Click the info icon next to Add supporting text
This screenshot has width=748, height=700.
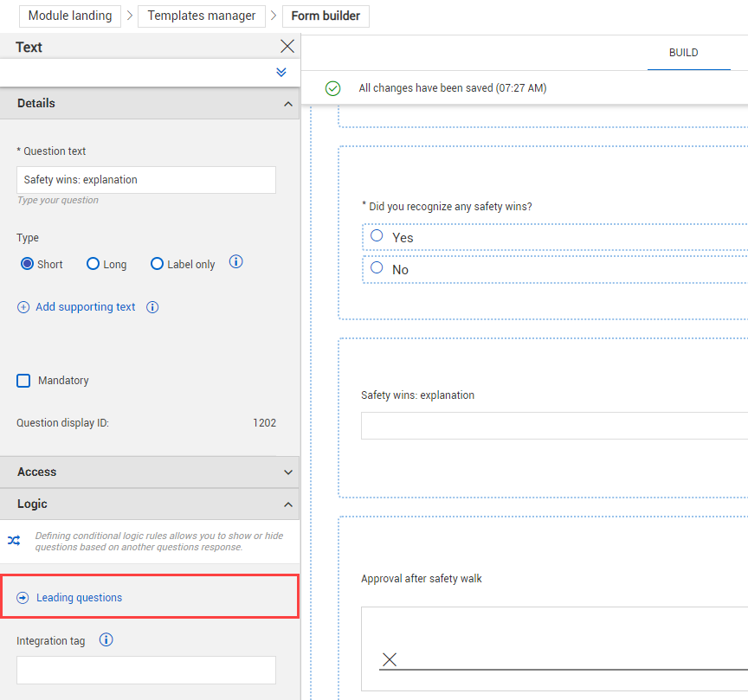pos(152,307)
